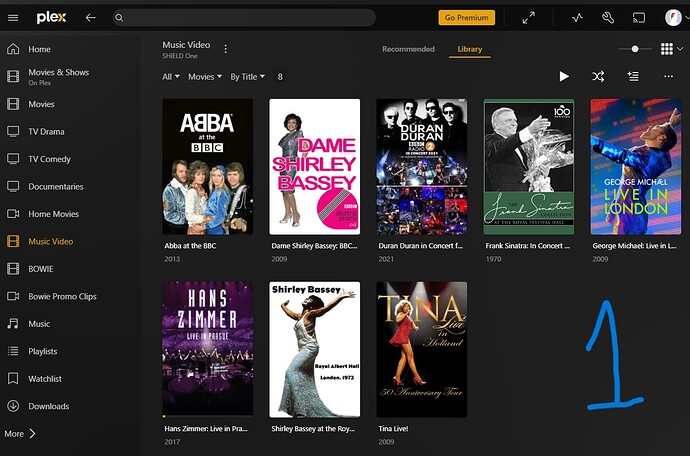This screenshot has width=690, height=456.
Task: Open the hamburger menu icon
Action: [13, 18]
